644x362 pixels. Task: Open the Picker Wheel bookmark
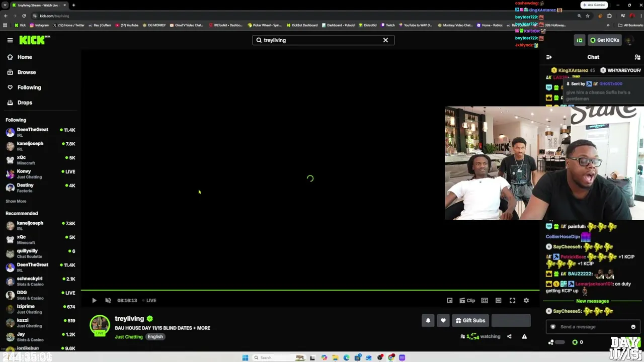point(265,25)
